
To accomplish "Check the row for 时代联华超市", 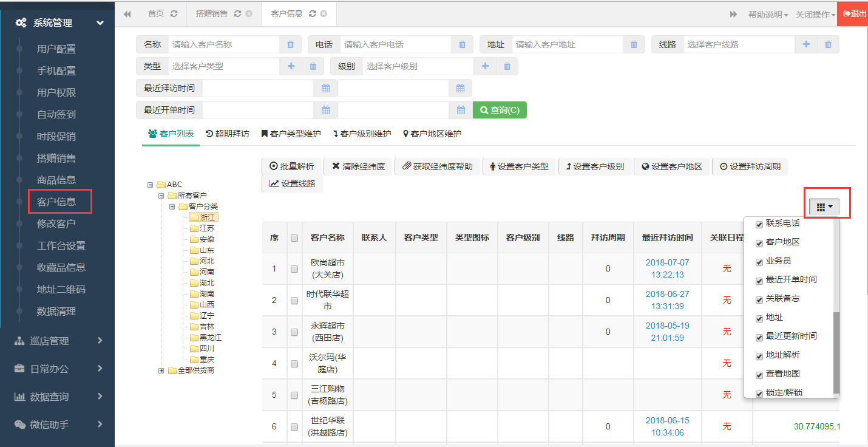I will click(x=294, y=301).
